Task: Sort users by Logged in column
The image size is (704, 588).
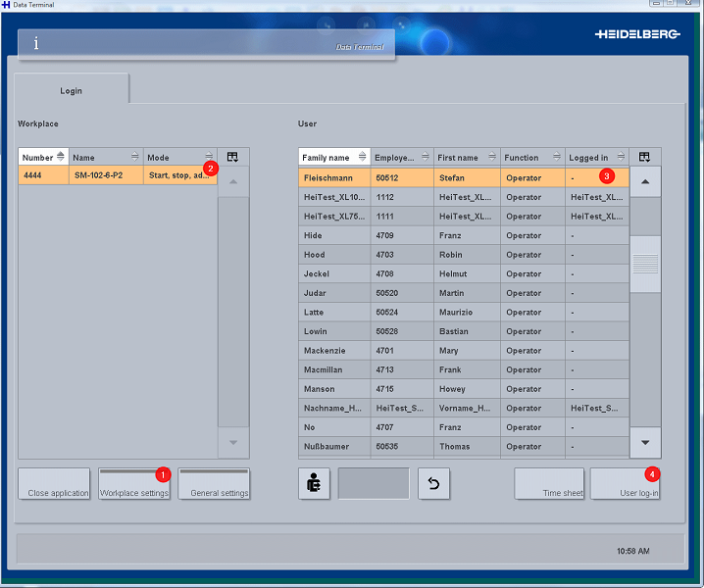Action: 596,157
